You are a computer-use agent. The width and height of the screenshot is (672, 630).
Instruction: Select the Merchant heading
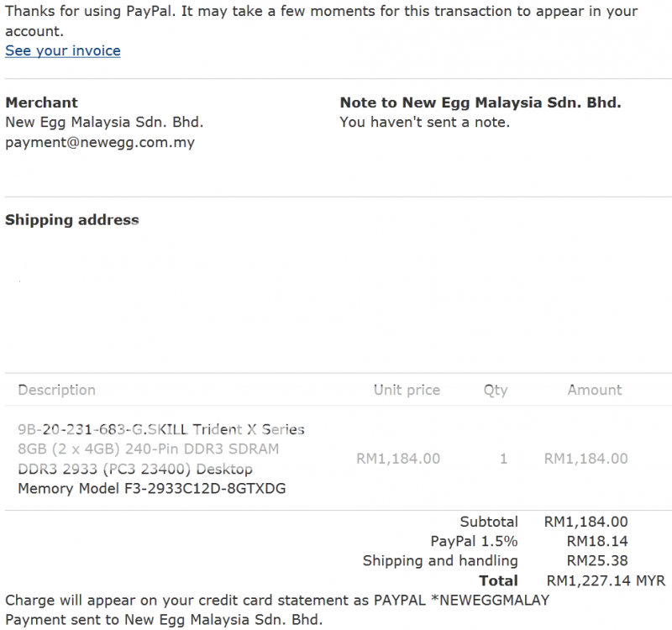[41, 102]
